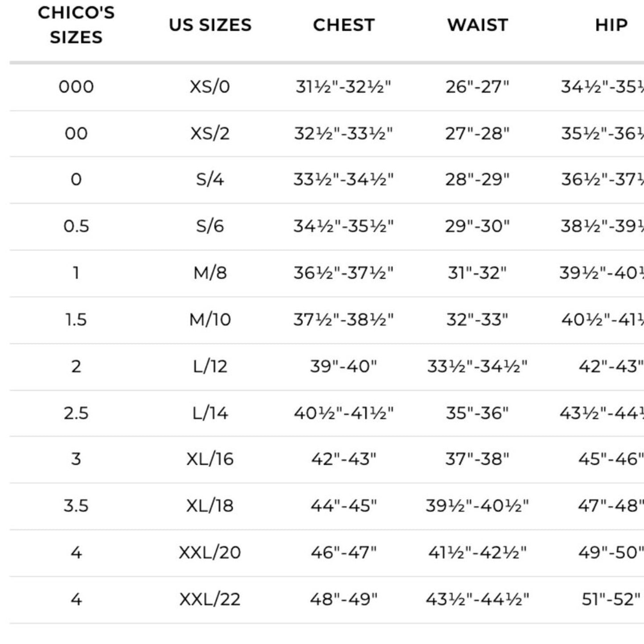
Task: Click the 0.5 Chico's size cell
Action: pyautogui.click(x=76, y=226)
